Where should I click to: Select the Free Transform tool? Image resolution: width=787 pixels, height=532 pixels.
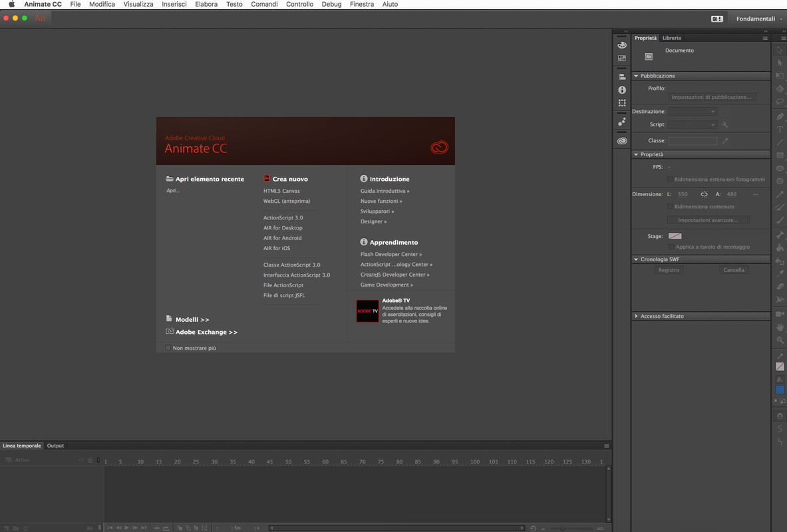[x=780, y=76]
